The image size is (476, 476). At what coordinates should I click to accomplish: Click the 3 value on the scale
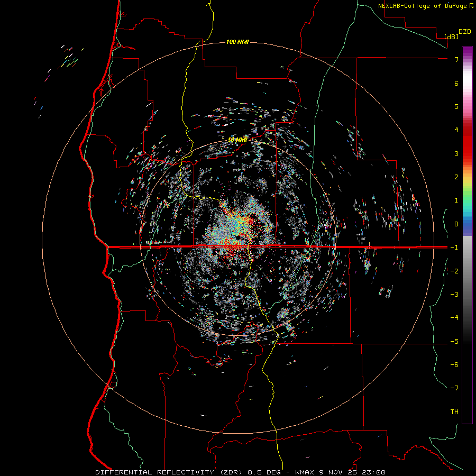pyautogui.click(x=456, y=153)
